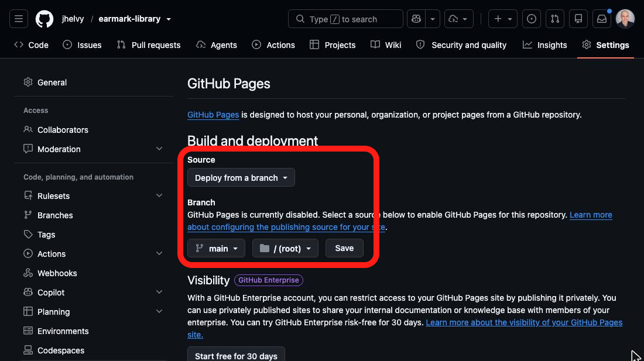Expand the Planning section chevron
The height and width of the screenshot is (361, 644).
tap(159, 311)
